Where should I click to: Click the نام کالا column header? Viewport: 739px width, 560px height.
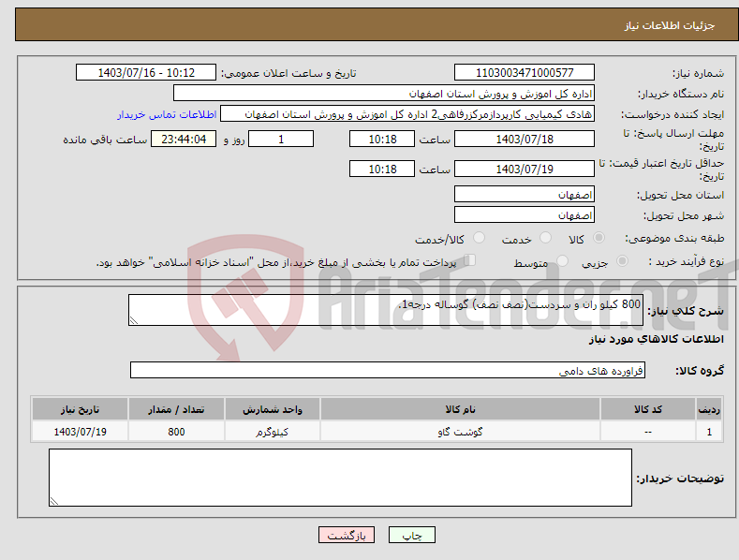coord(460,409)
